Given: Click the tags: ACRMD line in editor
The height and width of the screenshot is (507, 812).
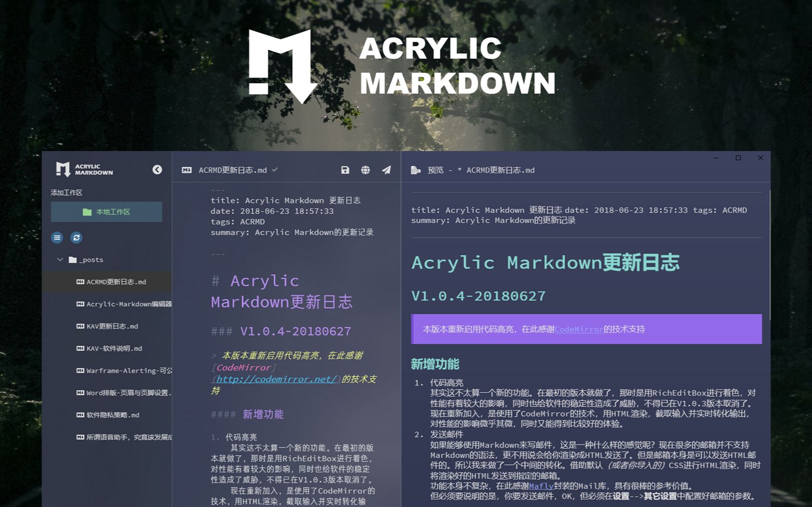Looking at the screenshot, I should [238, 222].
